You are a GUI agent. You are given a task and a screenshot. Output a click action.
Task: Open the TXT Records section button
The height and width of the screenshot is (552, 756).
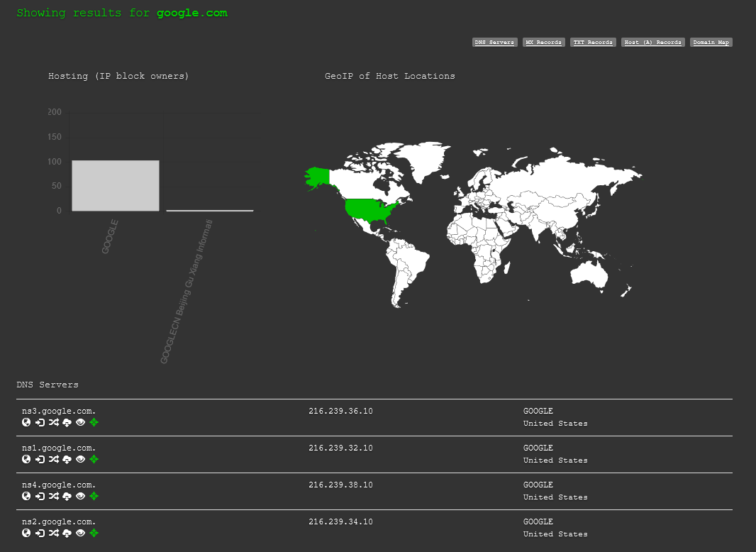click(x=593, y=43)
